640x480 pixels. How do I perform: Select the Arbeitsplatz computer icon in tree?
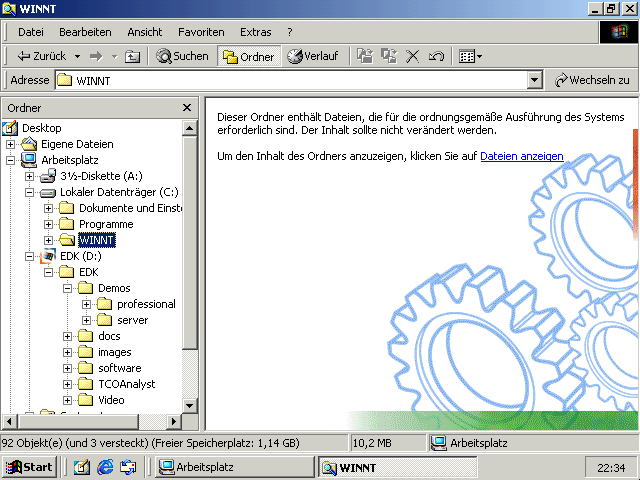[x=29, y=160]
